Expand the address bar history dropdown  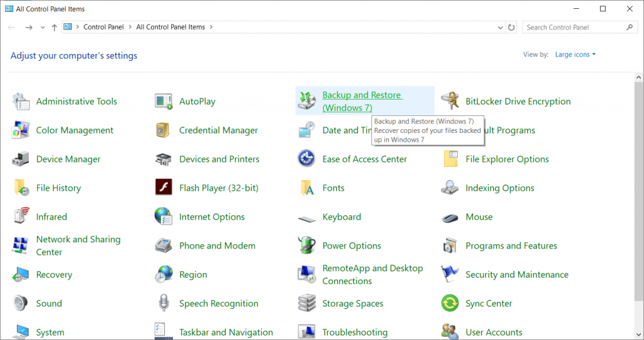500,28
